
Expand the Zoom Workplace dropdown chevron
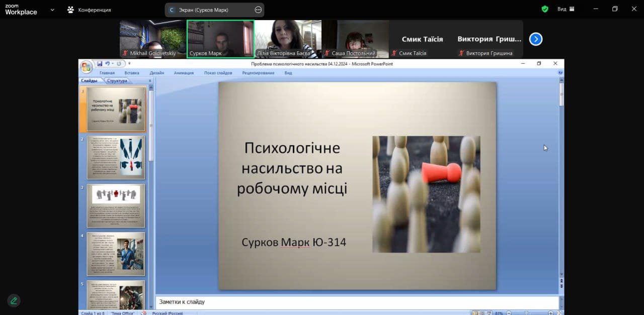coord(52,10)
